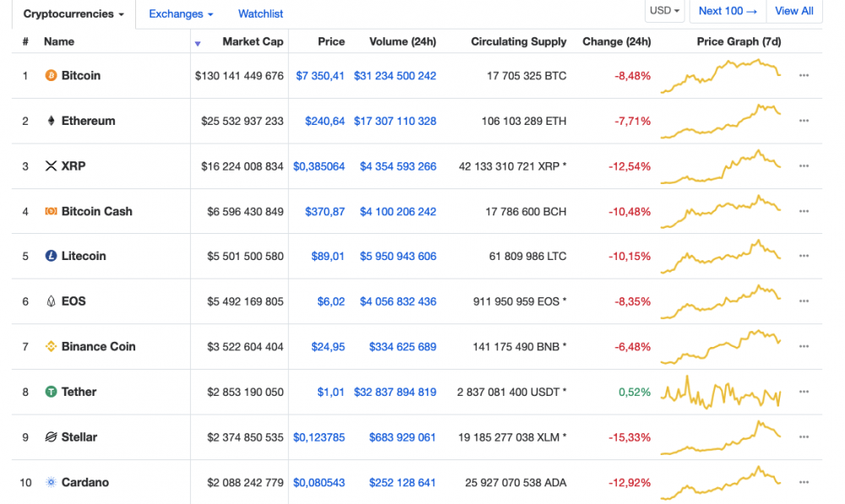Click the Bitcoin Cash orange logo icon
The image size is (845, 504).
click(51, 211)
